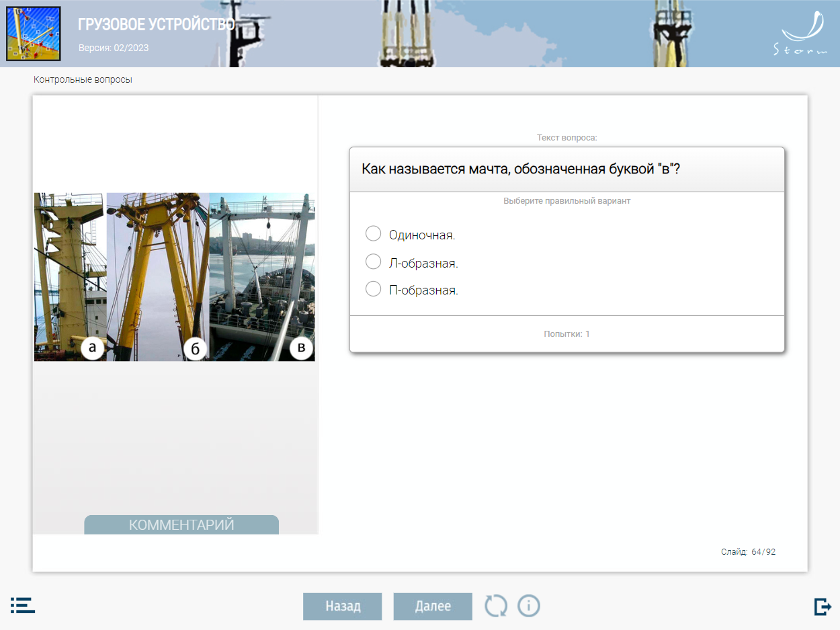Click the course logo thumbnail in header
840x630 pixels.
[34, 34]
